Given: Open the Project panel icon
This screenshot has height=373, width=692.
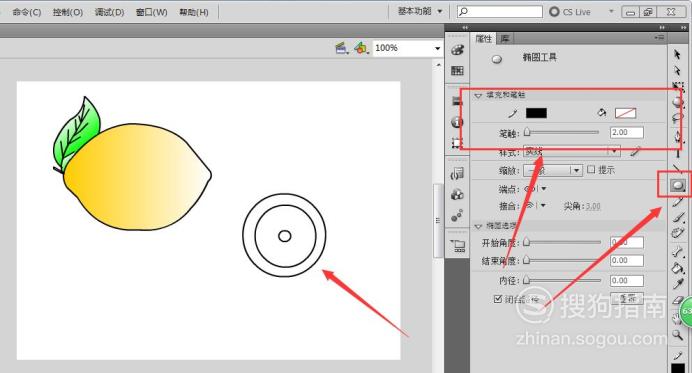Looking at the screenshot, I should click(458, 246).
